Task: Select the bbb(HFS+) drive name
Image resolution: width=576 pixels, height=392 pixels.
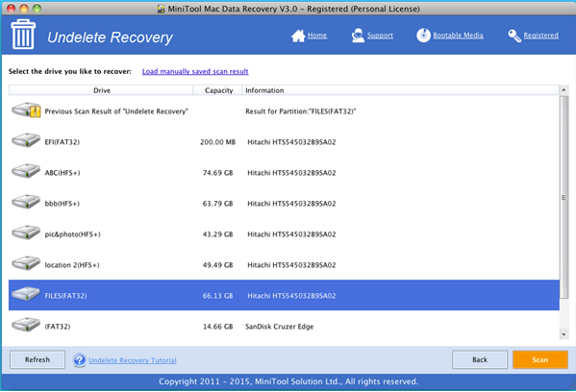Action: click(63, 204)
